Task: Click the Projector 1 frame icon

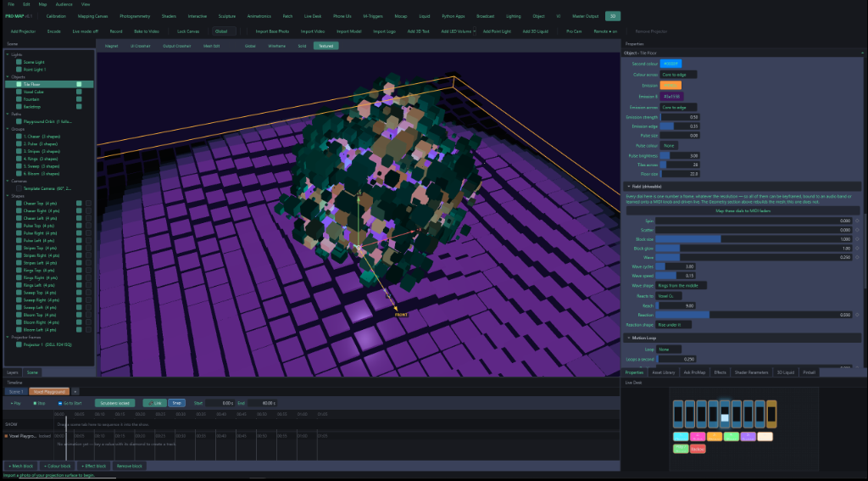Action: 19,344
